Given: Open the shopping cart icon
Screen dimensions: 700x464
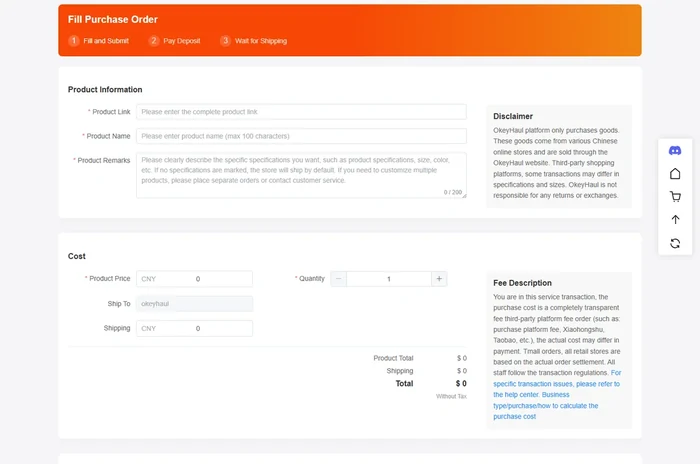Looking at the screenshot, I should coord(675,196).
